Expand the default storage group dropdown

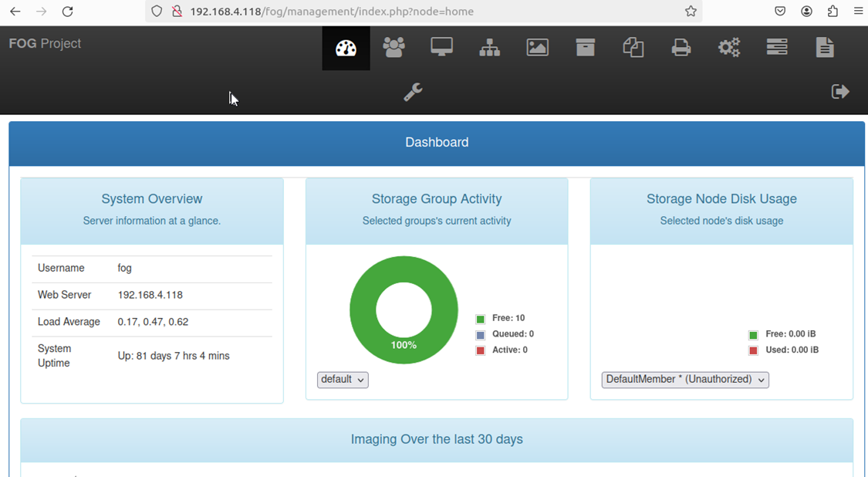pyautogui.click(x=343, y=380)
